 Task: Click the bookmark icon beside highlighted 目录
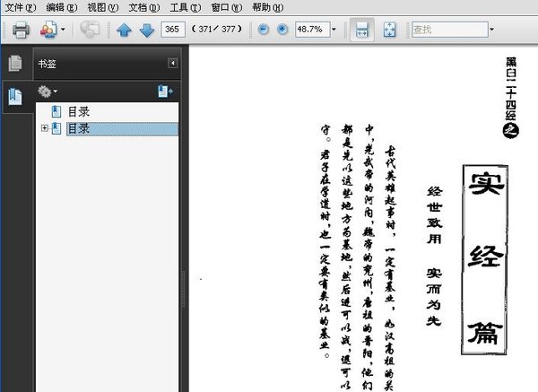point(56,128)
